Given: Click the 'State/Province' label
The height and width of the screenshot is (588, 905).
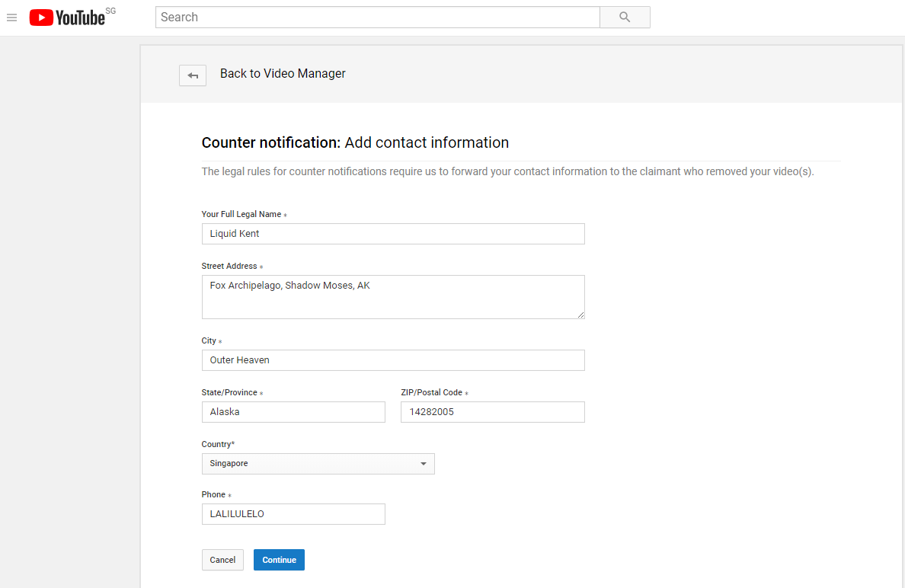Looking at the screenshot, I should [x=229, y=392].
